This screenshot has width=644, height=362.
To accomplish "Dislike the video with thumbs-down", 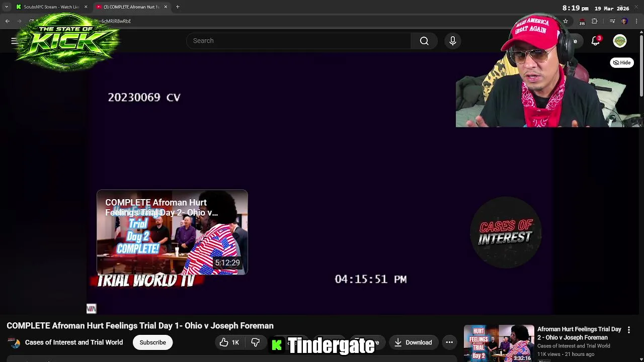I will point(255,342).
